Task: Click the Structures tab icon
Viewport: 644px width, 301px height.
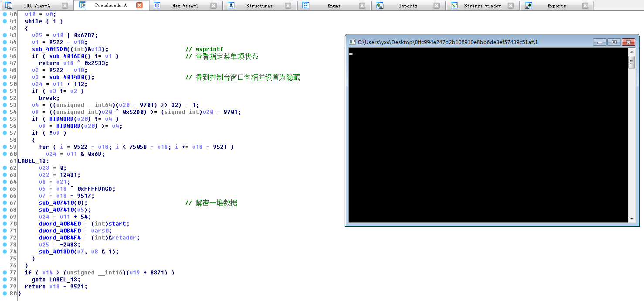Action: tap(231, 6)
